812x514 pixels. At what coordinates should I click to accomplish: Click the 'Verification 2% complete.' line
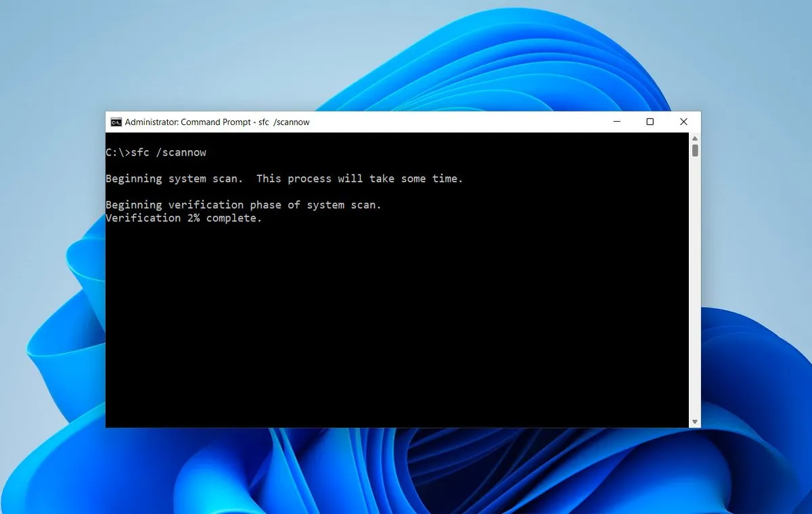[x=183, y=218]
